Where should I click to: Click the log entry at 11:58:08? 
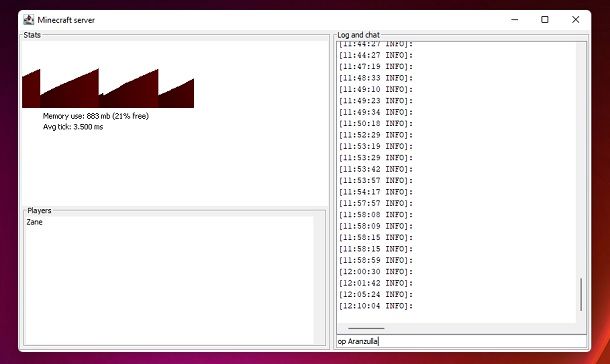pos(376,215)
